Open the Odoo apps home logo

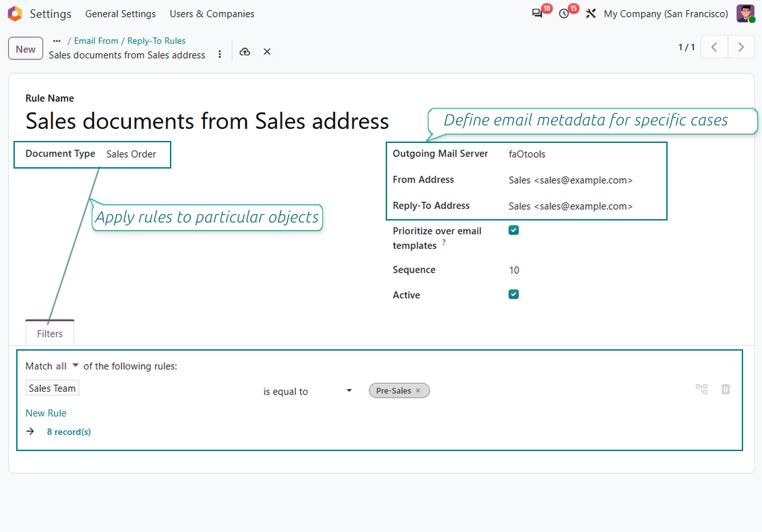(15, 13)
